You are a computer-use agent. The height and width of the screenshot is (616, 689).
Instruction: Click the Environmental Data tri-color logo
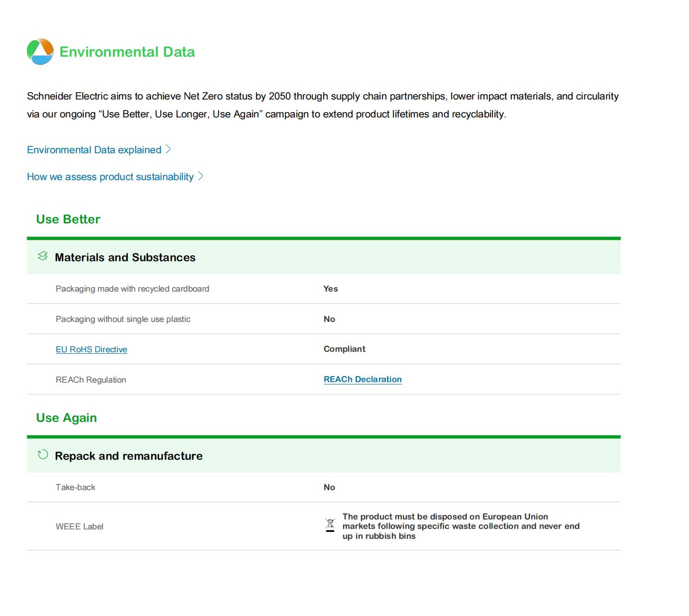coord(40,52)
